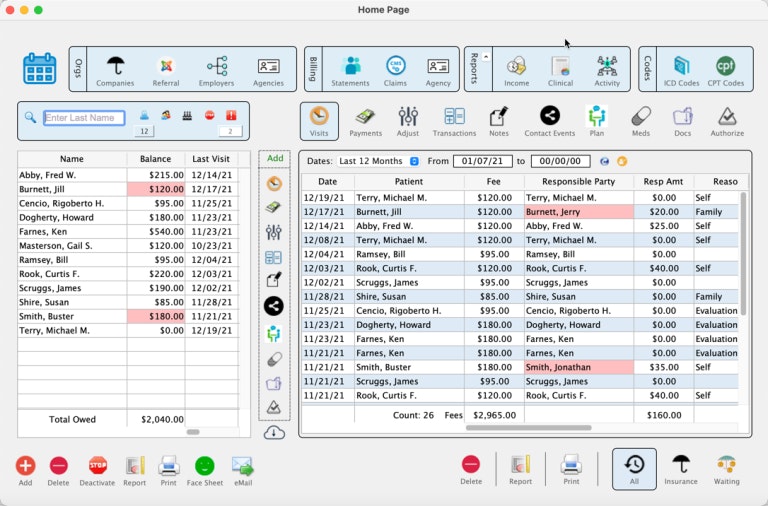
Task: Click the Add column payment icon
Action: tap(273, 208)
